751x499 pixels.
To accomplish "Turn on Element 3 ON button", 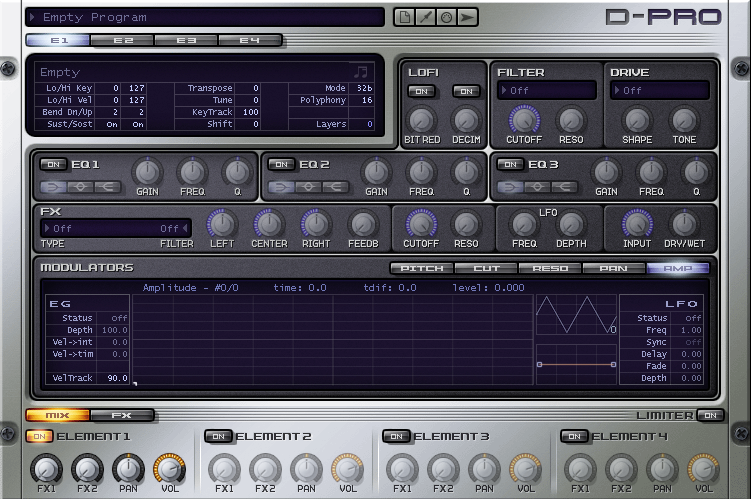I will pos(396,436).
